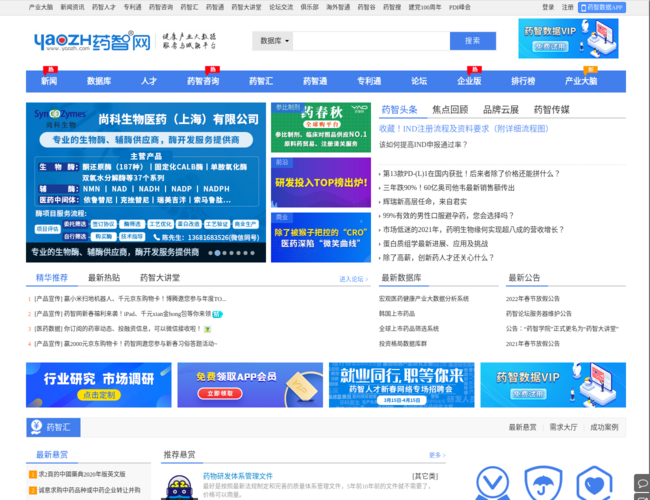Switch to the 品牌云展 tab
The image size is (650, 500).
click(501, 110)
